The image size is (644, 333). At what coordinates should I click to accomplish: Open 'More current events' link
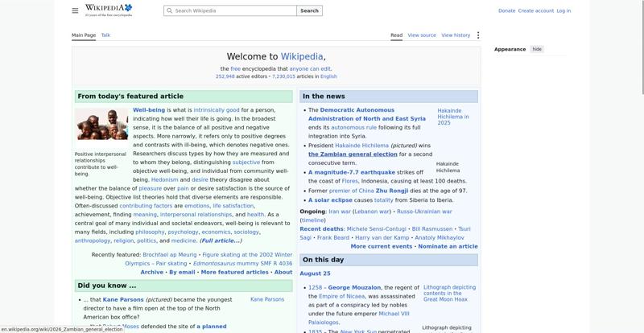pyautogui.click(x=381, y=247)
